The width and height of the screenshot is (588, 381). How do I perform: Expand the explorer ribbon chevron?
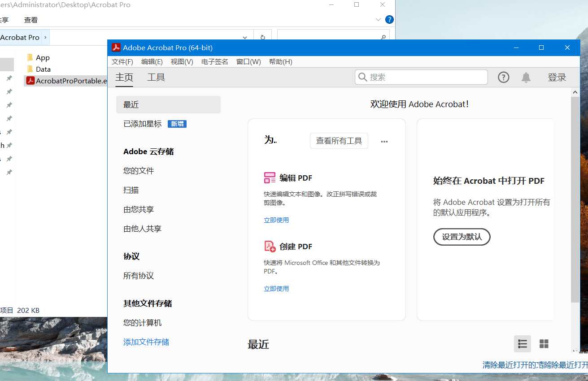378,19
